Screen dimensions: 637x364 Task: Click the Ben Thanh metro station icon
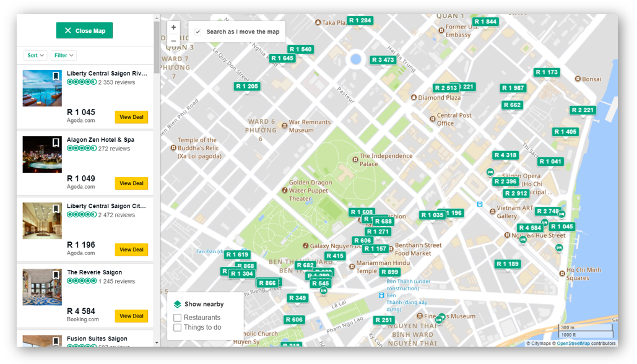(381, 295)
